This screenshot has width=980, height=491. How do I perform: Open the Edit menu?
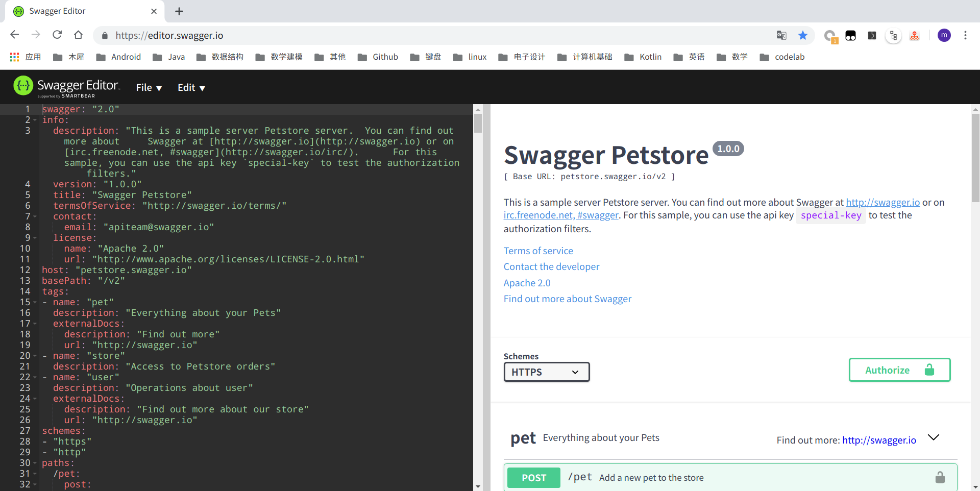pyautogui.click(x=191, y=88)
